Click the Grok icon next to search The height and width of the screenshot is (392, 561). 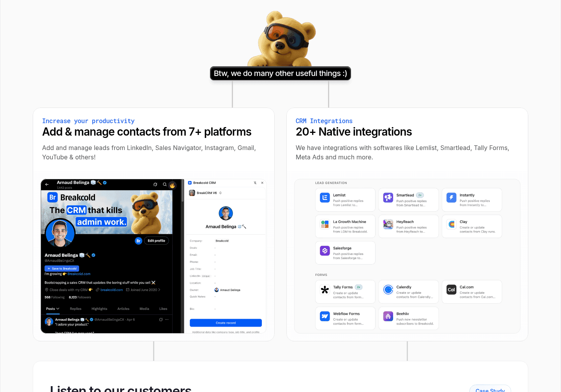tap(155, 184)
